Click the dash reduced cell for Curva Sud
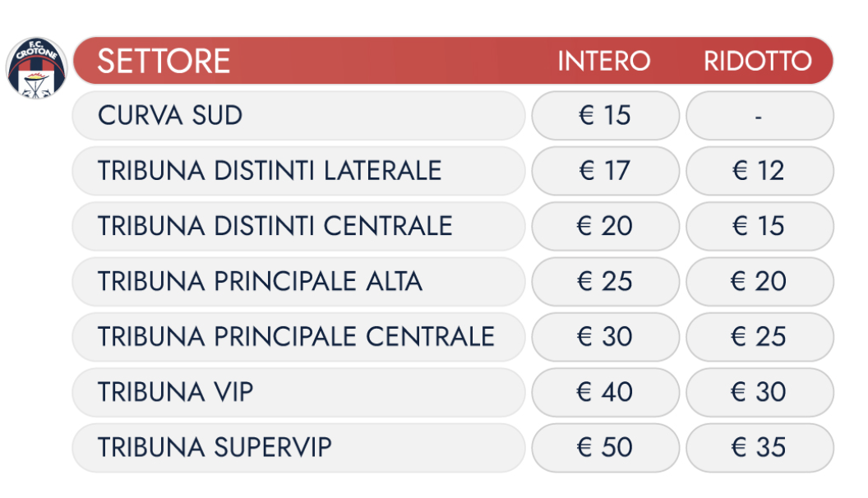Screen dimensions: 868x498 point(759,116)
